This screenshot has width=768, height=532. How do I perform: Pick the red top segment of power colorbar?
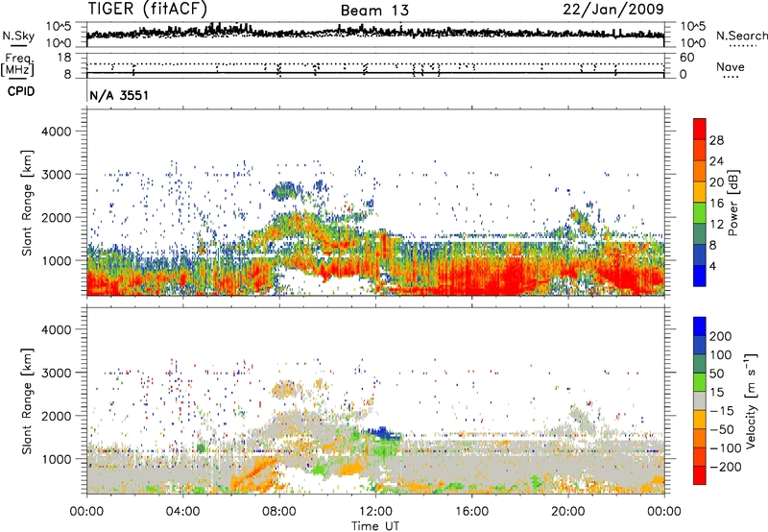[x=700, y=129]
